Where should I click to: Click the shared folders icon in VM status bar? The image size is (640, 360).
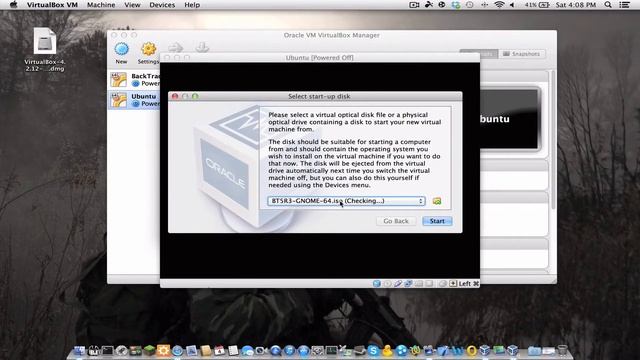pyautogui.click(x=419, y=283)
